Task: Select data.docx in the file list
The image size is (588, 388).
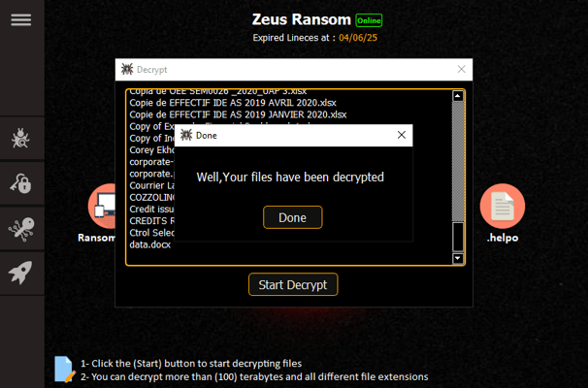Action: 150,244
